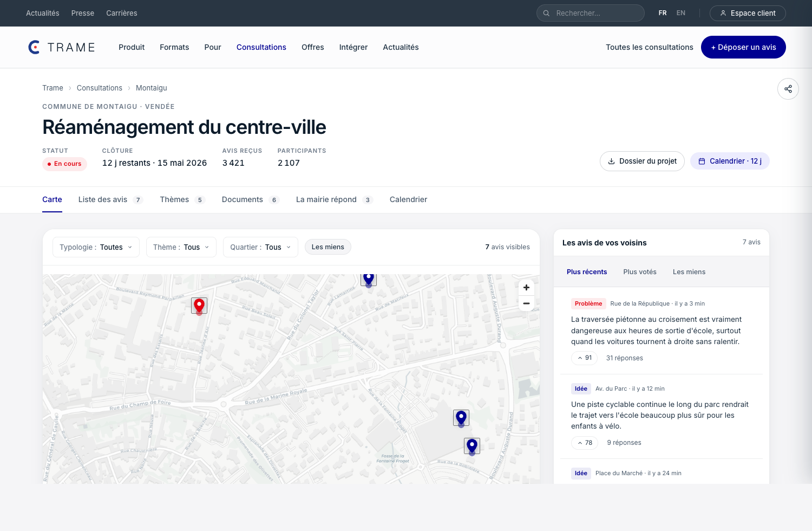Open the traversée piétonne comment text
This screenshot has width=812, height=531.
pyautogui.click(x=656, y=331)
